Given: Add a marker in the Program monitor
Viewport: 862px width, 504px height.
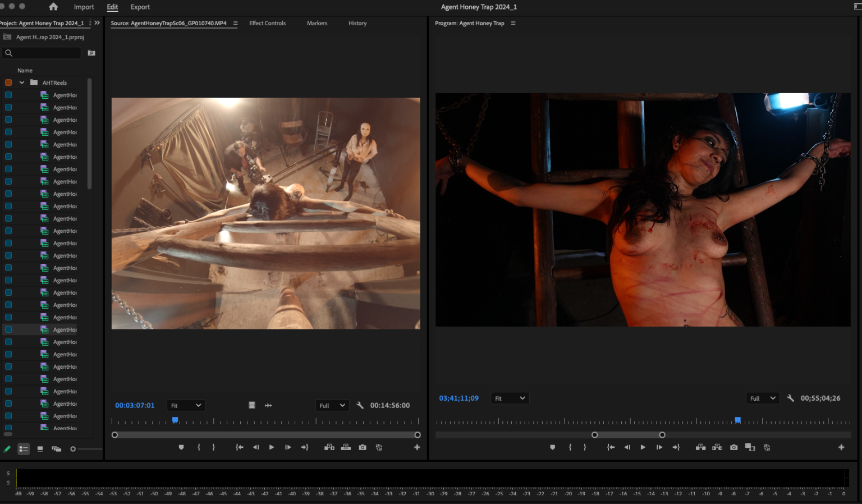Looking at the screenshot, I should (552, 447).
